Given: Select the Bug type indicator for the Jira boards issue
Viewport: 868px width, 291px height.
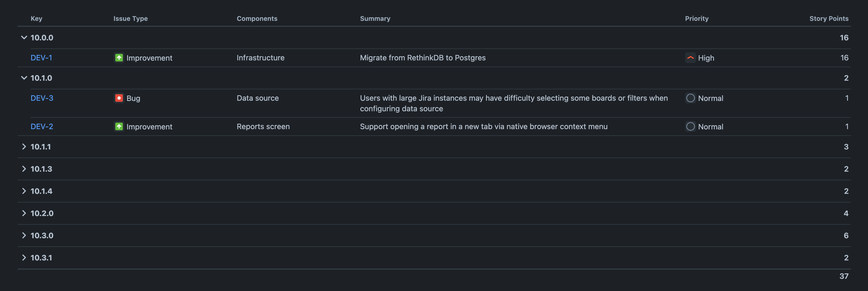Looking at the screenshot, I should click(119, 98).
